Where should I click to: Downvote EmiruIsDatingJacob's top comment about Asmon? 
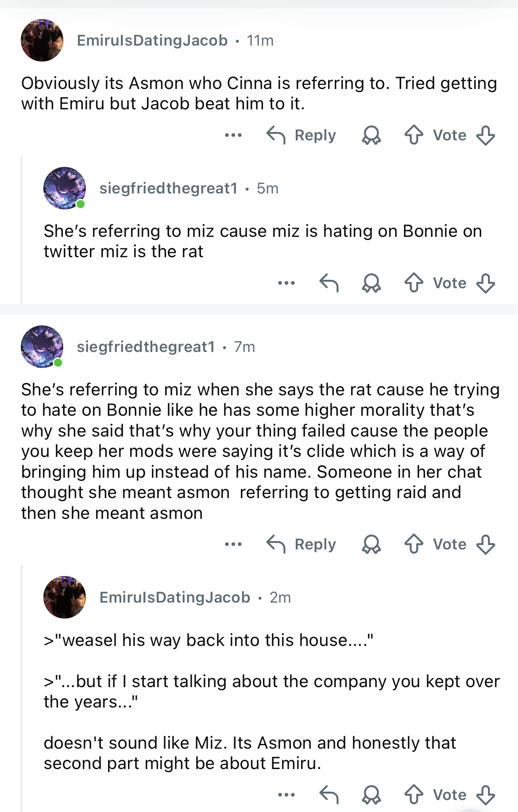pos(486,135)
